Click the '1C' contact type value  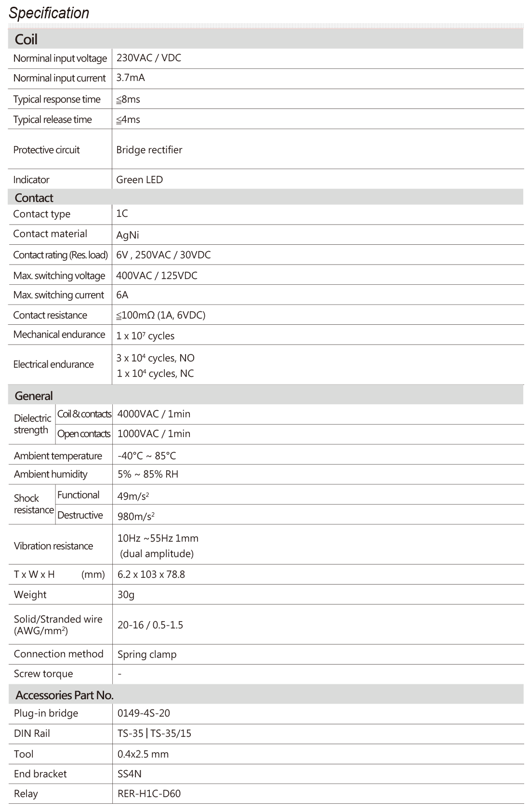point(122,213)
